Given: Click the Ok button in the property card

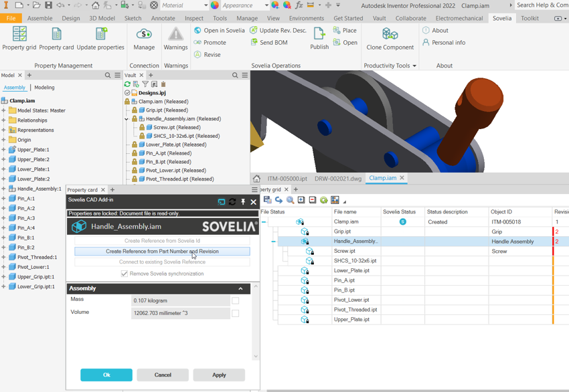Looking at the screenshot, I should tap(106, 375).
